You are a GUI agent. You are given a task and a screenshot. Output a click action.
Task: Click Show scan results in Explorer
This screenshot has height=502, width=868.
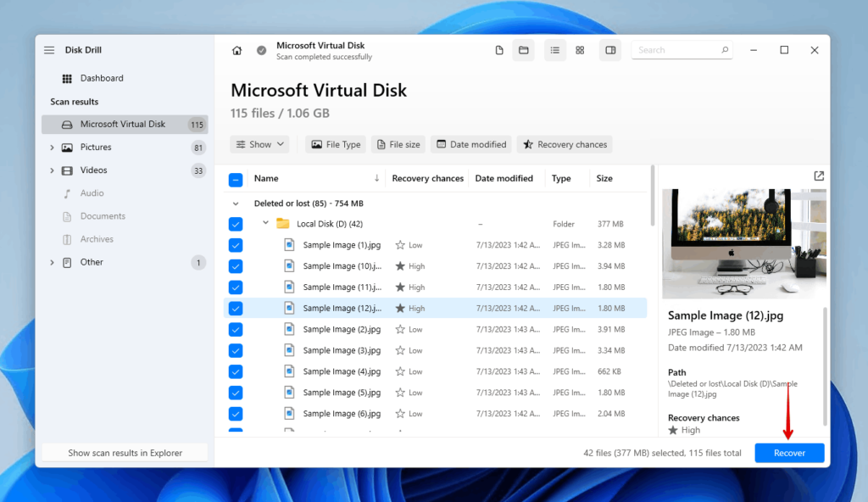click(x=124, y=452)
